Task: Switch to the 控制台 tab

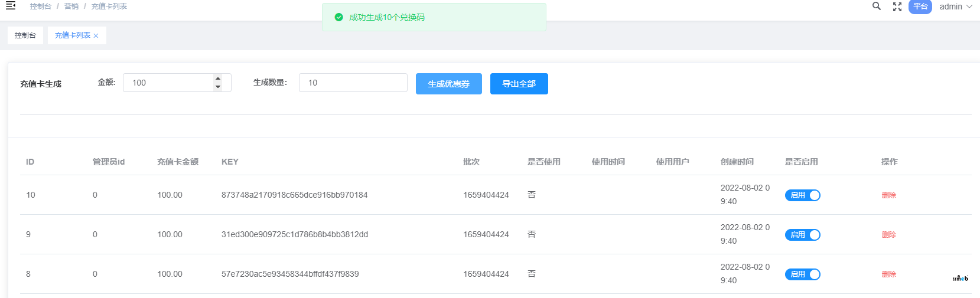Action: click(25, 35)
